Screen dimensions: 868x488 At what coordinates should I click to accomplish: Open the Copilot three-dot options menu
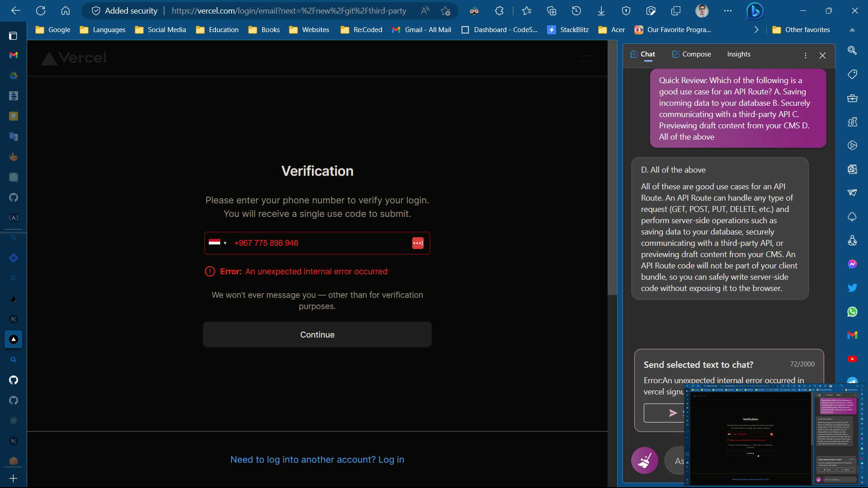tap(805, 55)
